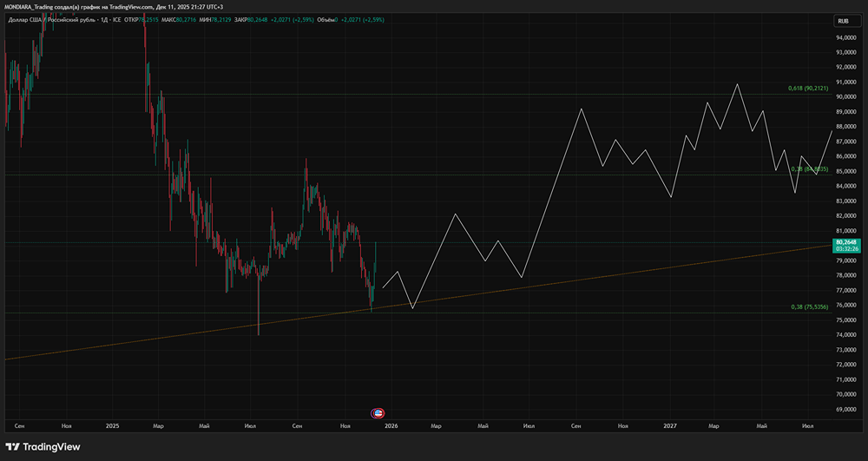Screen dimensions: 868x461
Task: Click the 2026 label on the time axis
Action: click(x=391, y=426)
